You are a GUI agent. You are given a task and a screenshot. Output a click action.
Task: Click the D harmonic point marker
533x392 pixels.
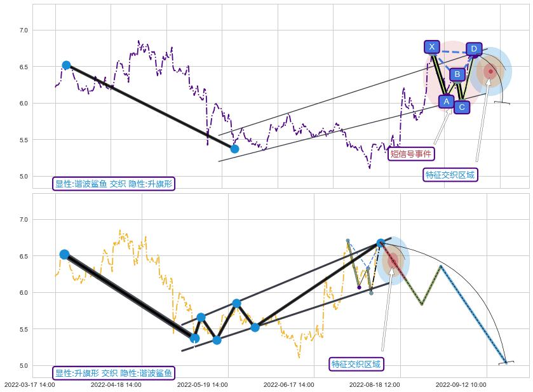[x=473, y=49]
